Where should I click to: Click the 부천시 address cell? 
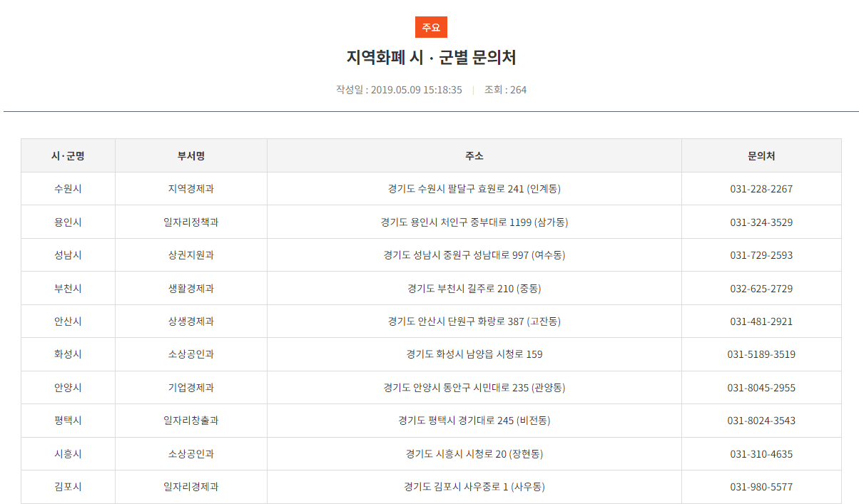[x=473, y=288]
